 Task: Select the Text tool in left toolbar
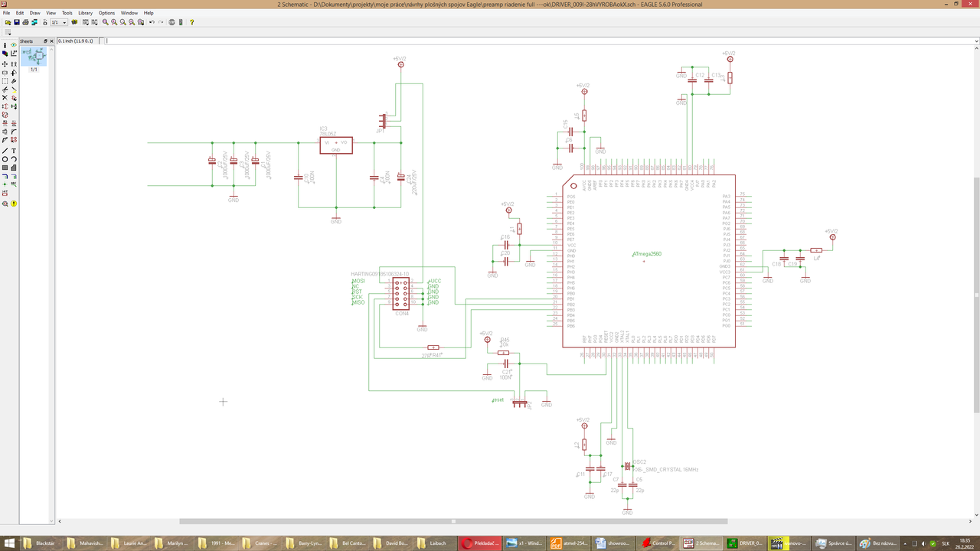point(14,151)
